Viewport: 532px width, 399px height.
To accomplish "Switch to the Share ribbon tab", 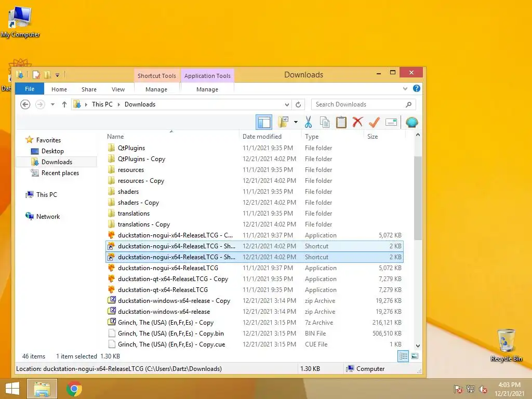I will 89,89.
